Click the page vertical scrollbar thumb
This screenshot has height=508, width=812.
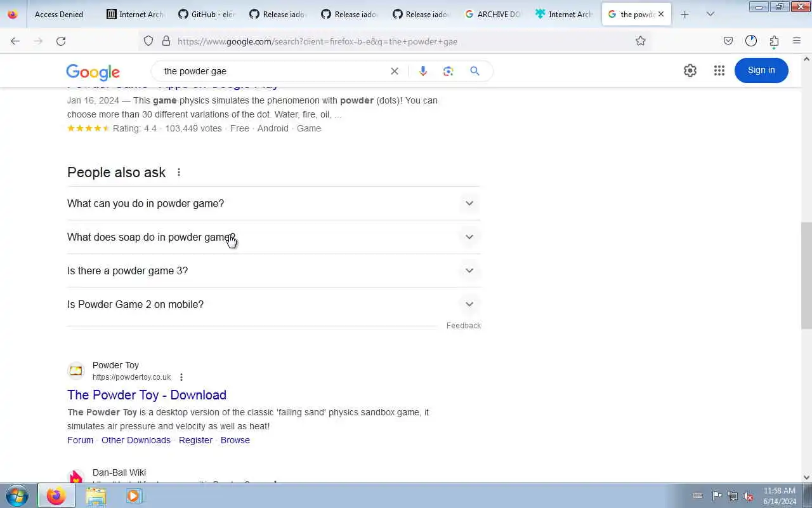click(x=806, y=276)
